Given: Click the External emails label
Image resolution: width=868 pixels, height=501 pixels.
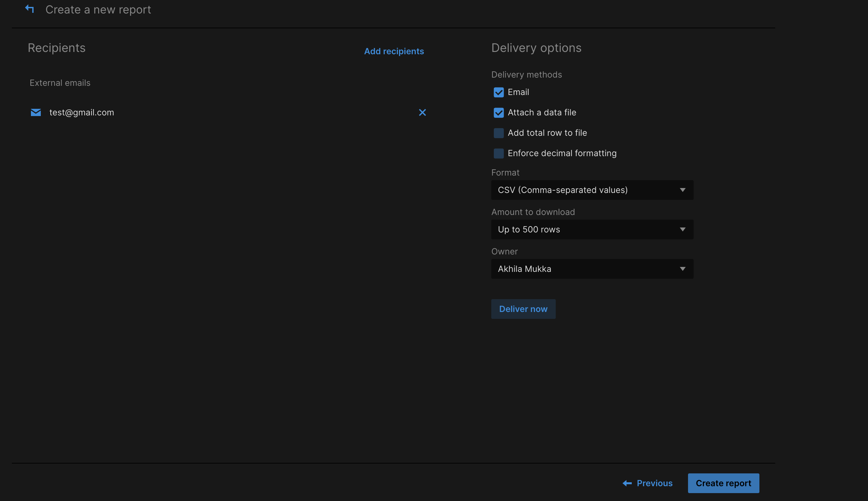Looking at the screenshot, I should (60, 83).
